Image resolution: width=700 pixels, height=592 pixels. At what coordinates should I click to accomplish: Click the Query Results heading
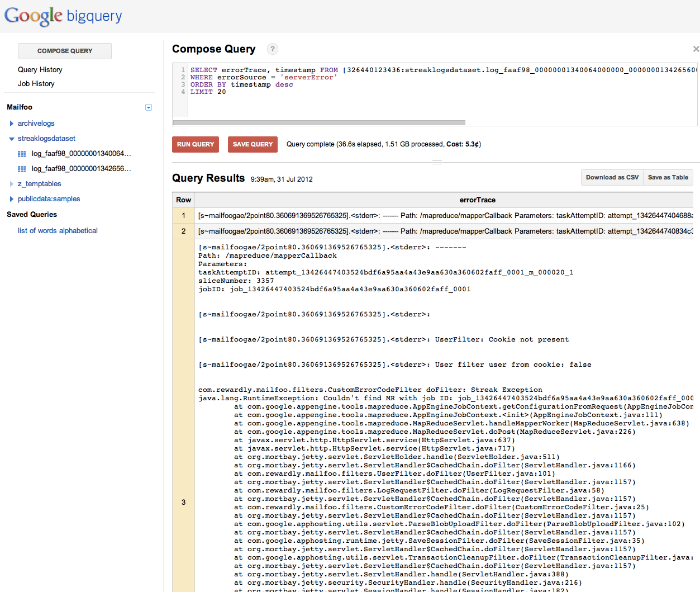tap(208, 178)
